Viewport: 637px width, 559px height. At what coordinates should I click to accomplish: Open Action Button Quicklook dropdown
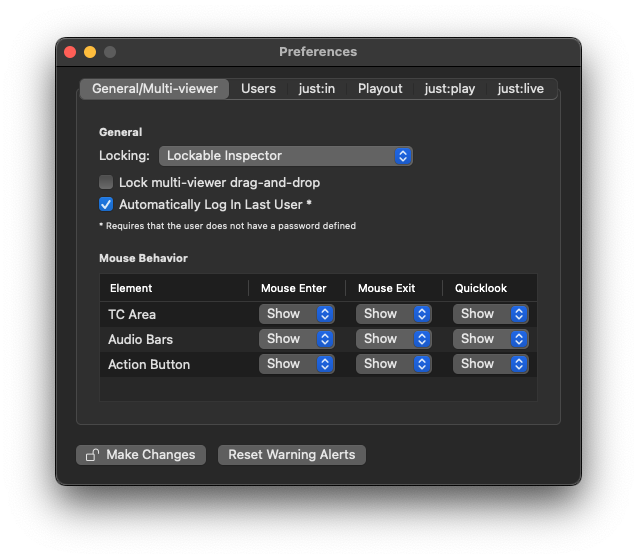pos(491,364)
